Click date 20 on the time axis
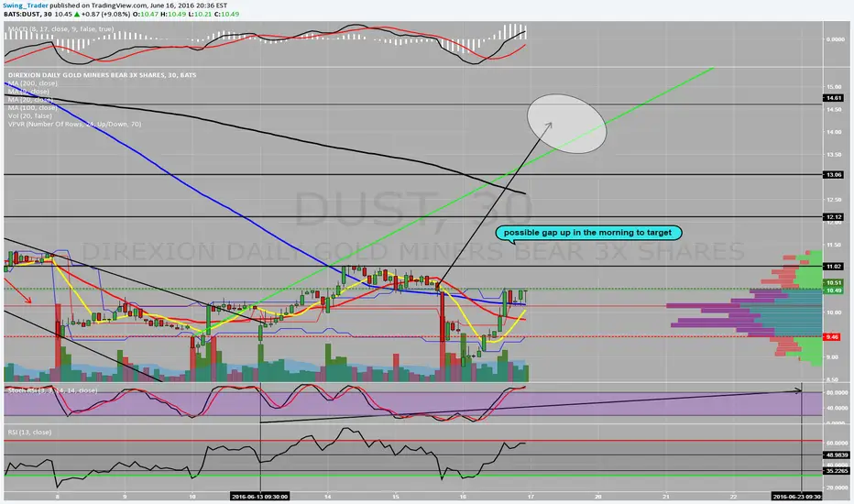Viewport: 854px width, 504px height. [598, 497]
